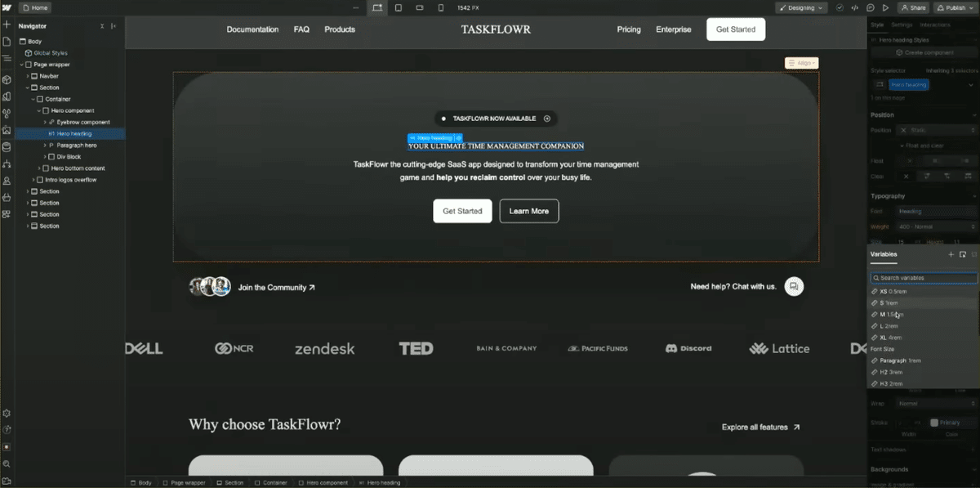Open settings gear icon at bottom-left
This screenshot has width=980, height=488.
click(7, 414)
